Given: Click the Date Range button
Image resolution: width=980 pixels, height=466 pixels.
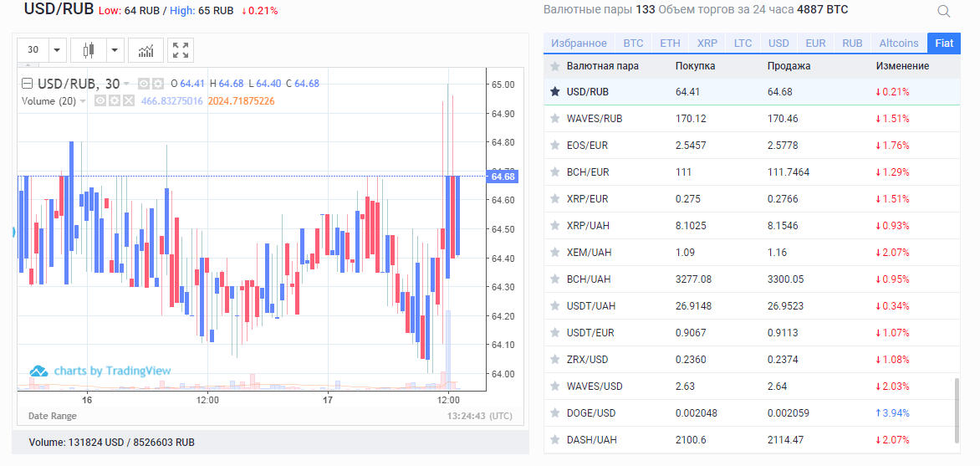Looking at the screenshot, I should point(53,416).
